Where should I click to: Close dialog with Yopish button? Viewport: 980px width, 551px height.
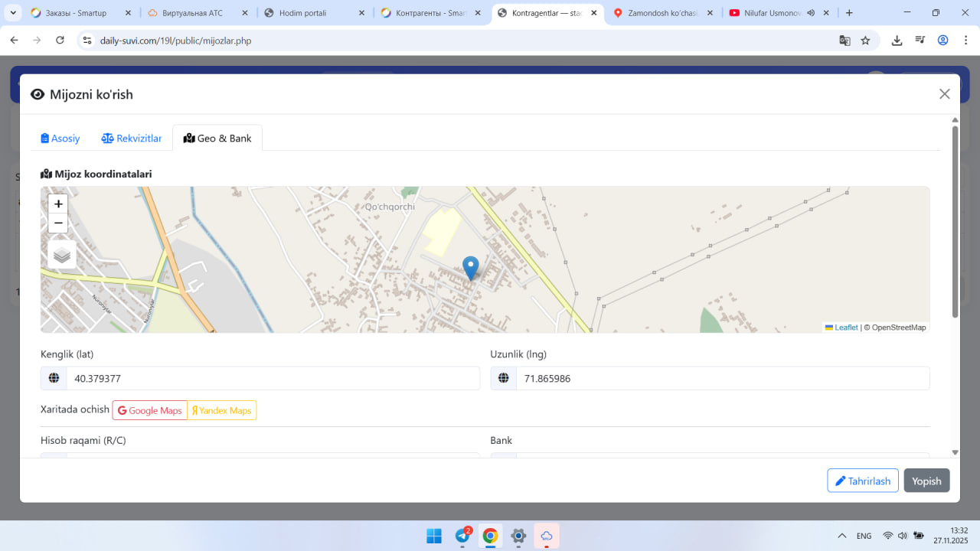tap(926, 481)
